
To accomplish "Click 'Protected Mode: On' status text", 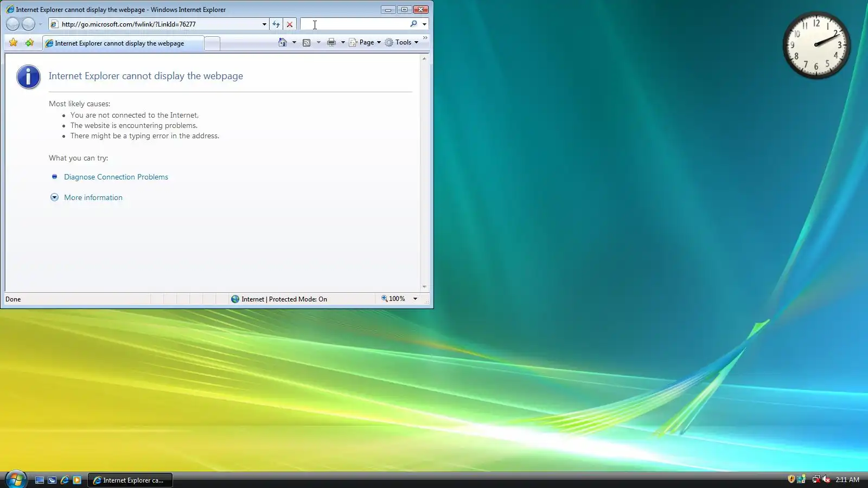I will (298, 299).
